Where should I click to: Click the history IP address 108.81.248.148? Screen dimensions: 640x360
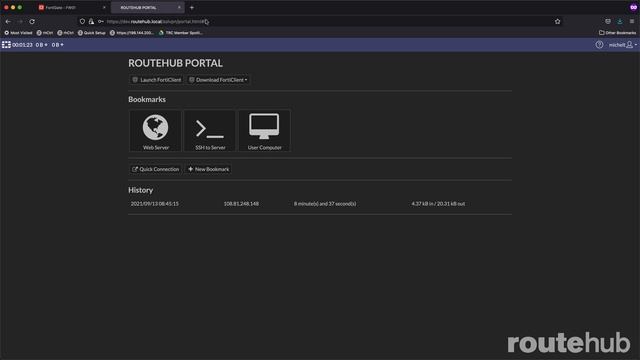pos(241,204)
